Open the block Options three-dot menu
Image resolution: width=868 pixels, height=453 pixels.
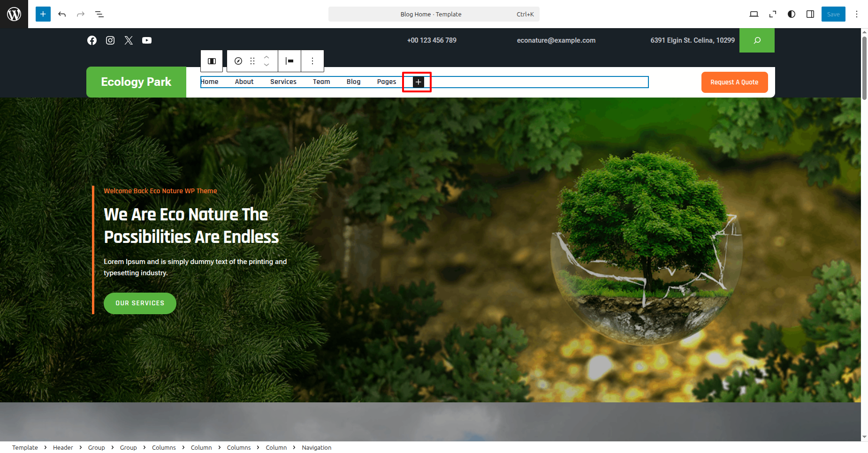tap(312, 61)
